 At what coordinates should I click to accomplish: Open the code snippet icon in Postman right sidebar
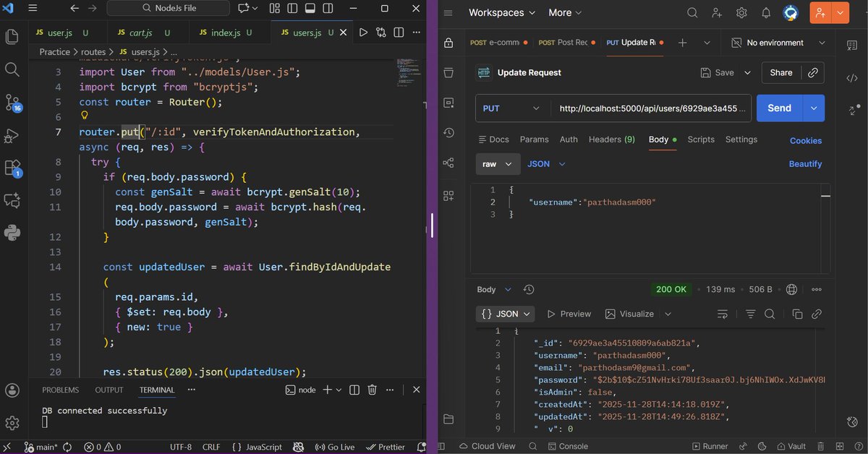851,78
